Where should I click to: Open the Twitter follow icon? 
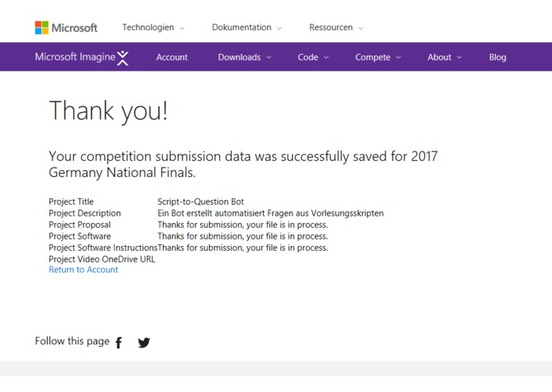pyautogui.click(x=144, y=343)
